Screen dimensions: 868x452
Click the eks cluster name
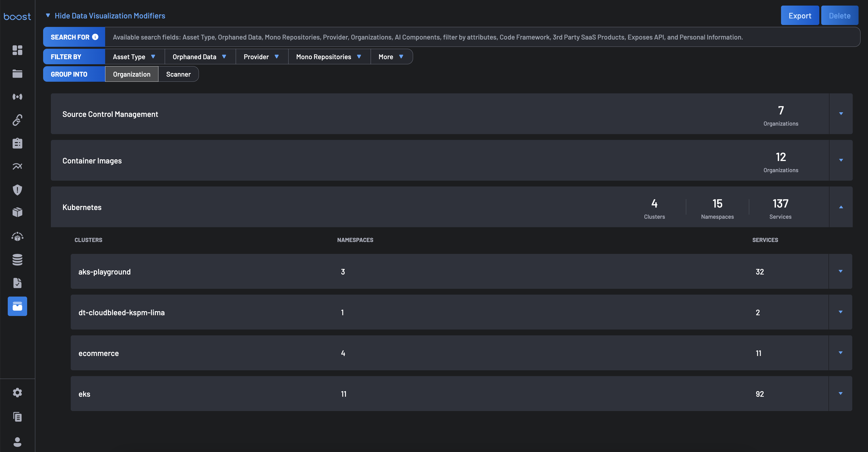point(84,394)
